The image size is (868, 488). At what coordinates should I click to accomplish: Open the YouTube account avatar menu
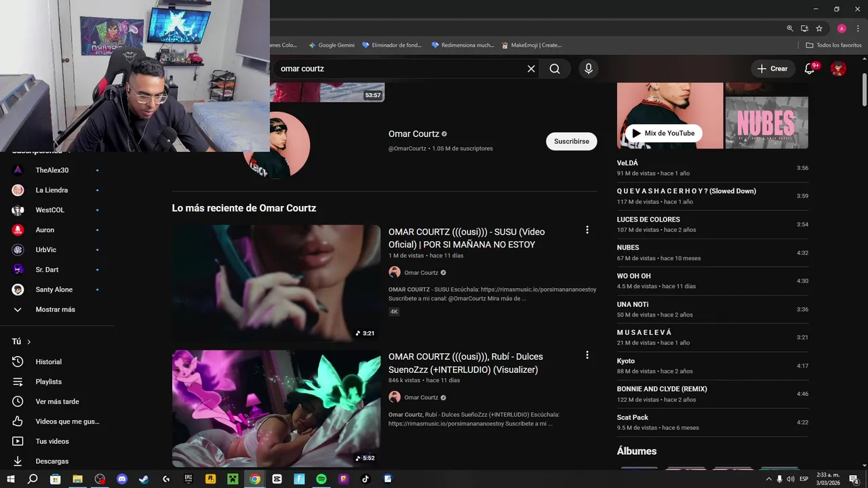(839, 68)
